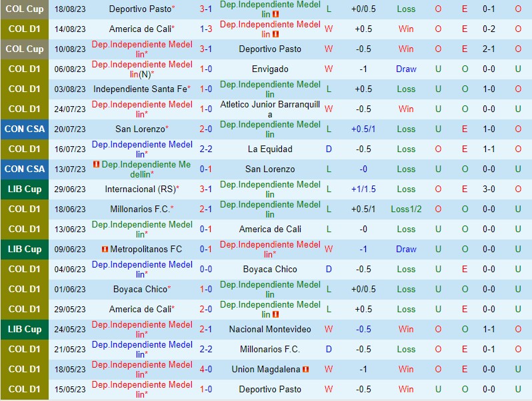
Task: Open LIB Cup league label dated 29/06/23
Action: tap(25, 189)
